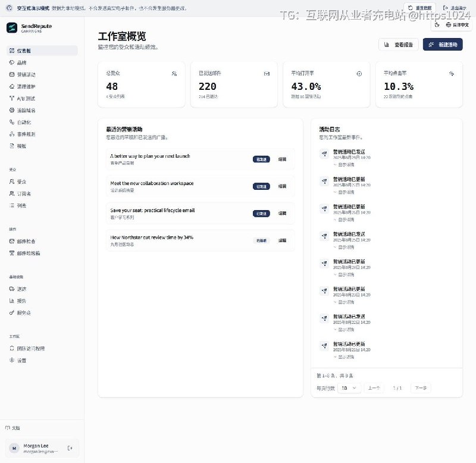The image size is (476, 463).
Task: Edit the 'Save your seat' campaign
Action: [282, 213]
